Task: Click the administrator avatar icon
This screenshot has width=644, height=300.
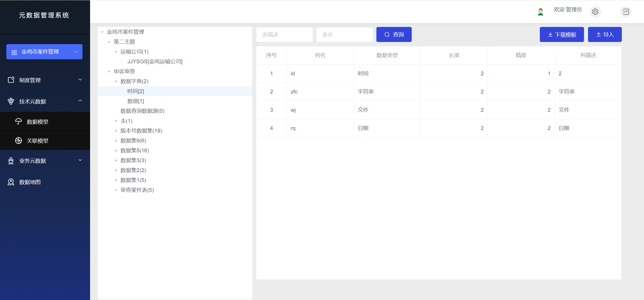Action: coord(540,12)
